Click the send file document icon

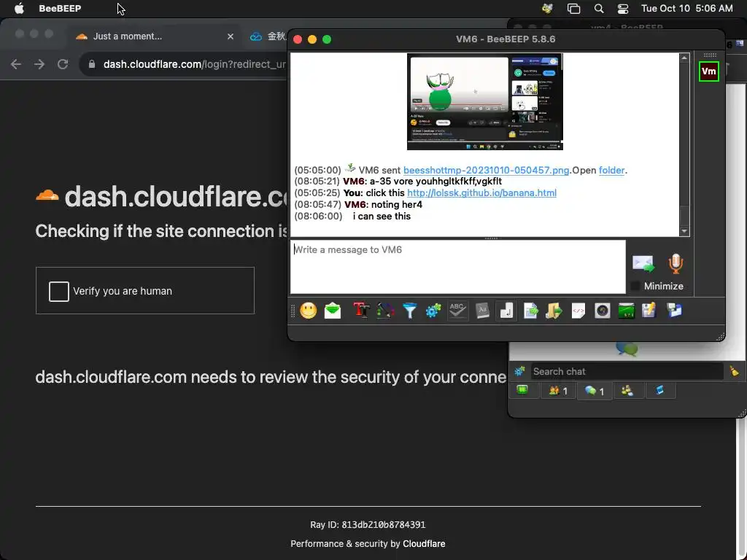pos(530,311)
